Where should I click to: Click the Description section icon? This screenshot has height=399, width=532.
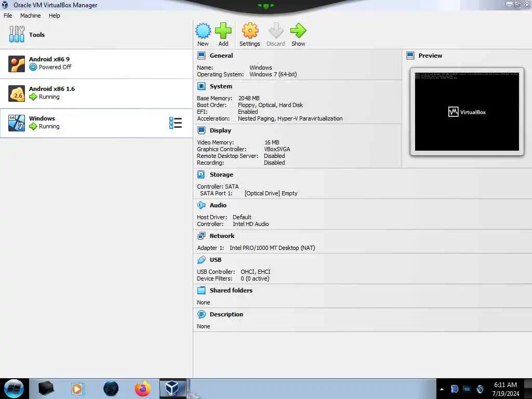pos(201,314)
